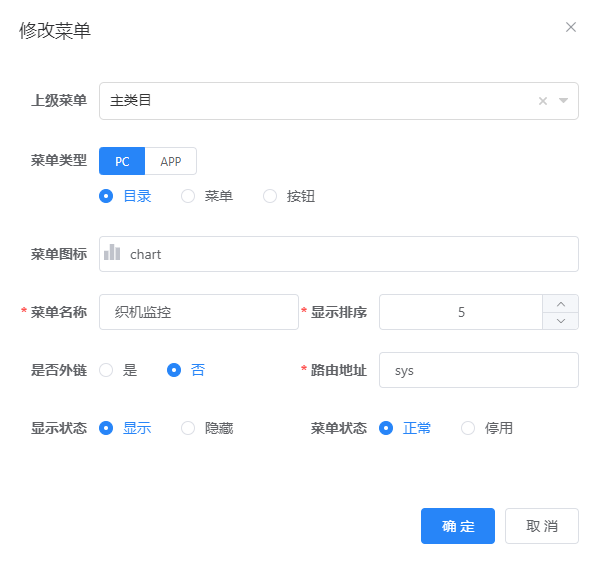Clear the 上级菜单 selection with the x icon
Image resolution: width=599 pixels, height=561 pixels.
[x=543, y=101]
